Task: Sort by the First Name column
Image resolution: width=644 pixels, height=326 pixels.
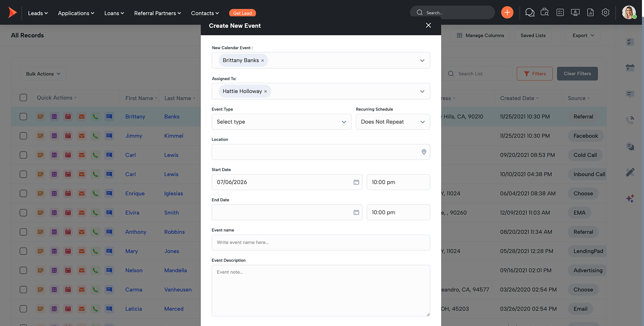Action: click(x=141, y=98)
